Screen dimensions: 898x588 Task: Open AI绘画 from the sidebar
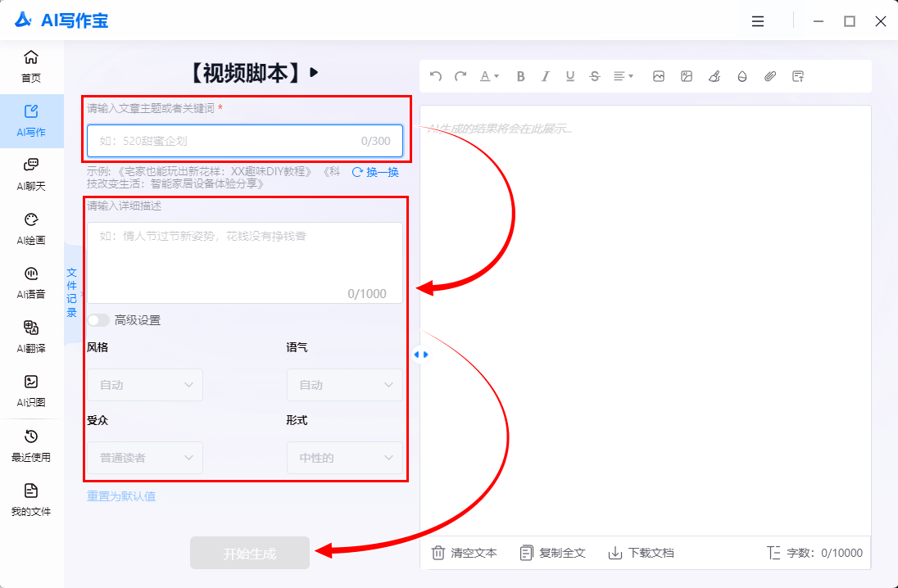31,228
